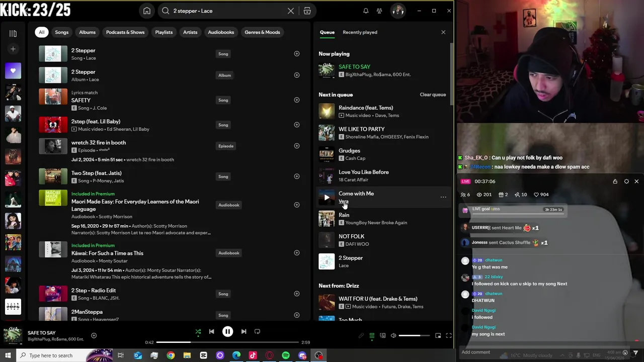
Task: Open the Browse icon beside the search bar
Action: [x=307, y=11]
